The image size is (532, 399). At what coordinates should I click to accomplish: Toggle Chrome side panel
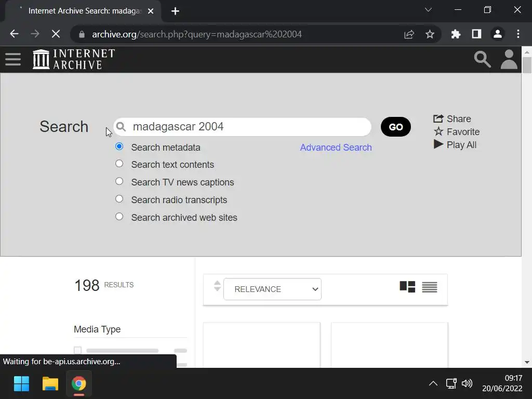pos(477,34)
